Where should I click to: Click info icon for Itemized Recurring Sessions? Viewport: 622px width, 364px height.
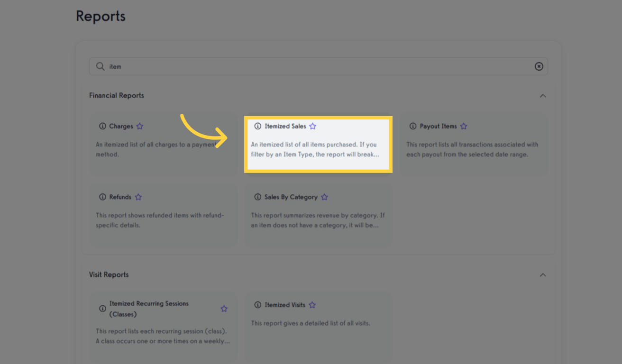(x=102, y=309)
